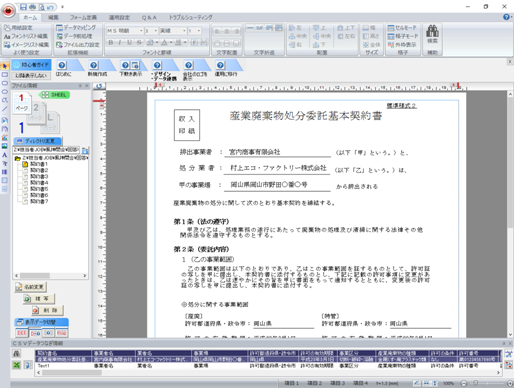
Task: Click the 以降表示しない button
Action: click(x=31, y=76)
